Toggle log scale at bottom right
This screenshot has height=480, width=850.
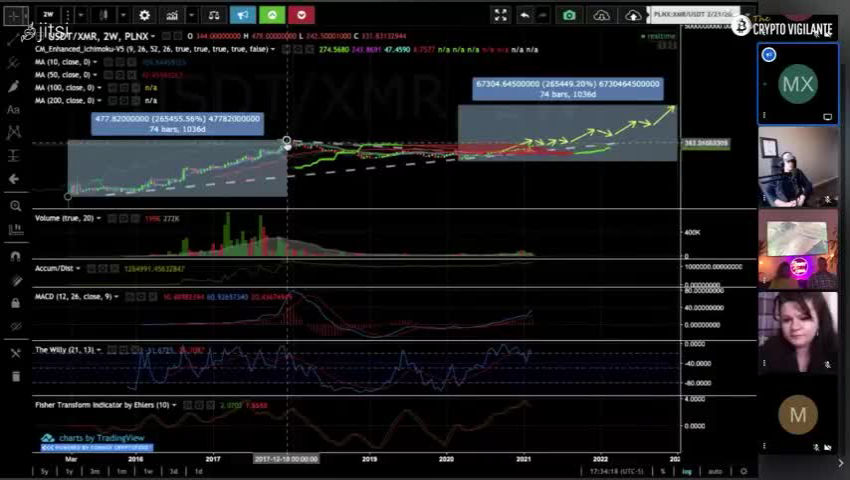point(687,471)
